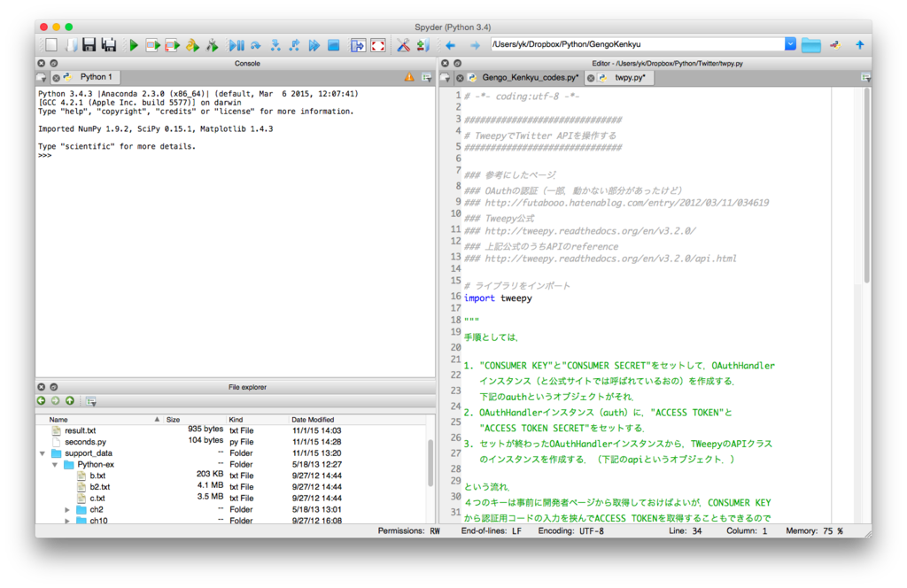Toggle fullscreen mode with red-corner icon

(x=377, y=44)
